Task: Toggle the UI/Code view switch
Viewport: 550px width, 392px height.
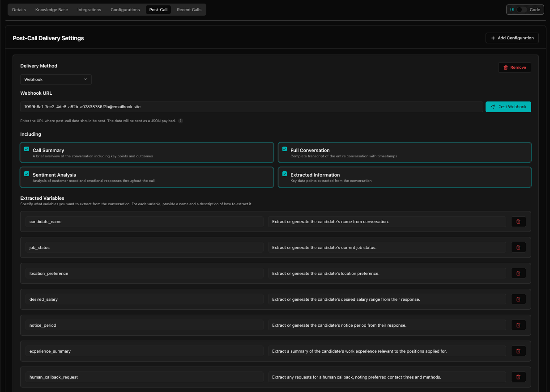Action: point(521,10)
